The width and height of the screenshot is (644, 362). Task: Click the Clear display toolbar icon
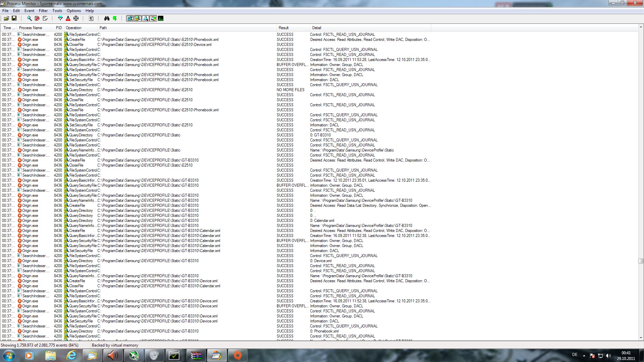[x=45, y=18]
